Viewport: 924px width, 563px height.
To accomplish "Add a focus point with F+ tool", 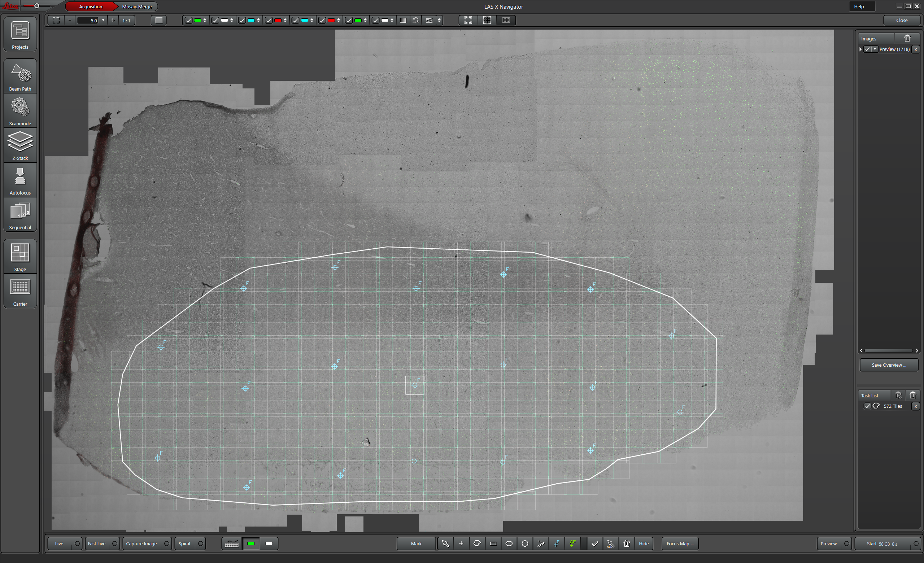I will click(557, 543).
